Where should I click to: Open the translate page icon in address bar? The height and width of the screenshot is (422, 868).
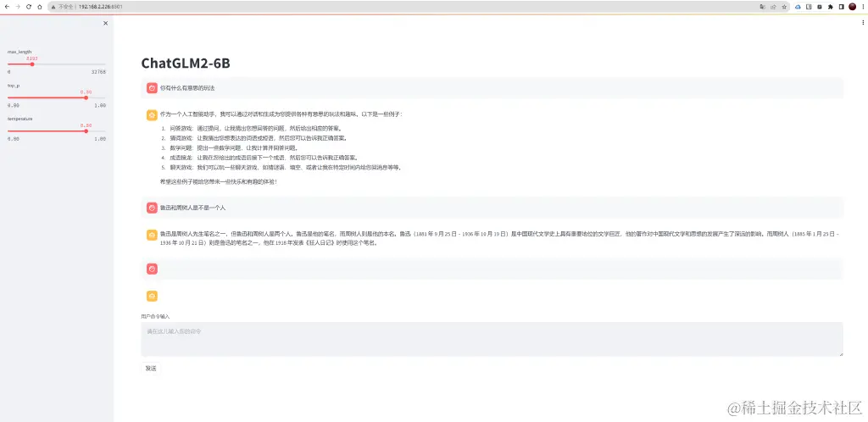pyautogui.click(x=762, y=7)
